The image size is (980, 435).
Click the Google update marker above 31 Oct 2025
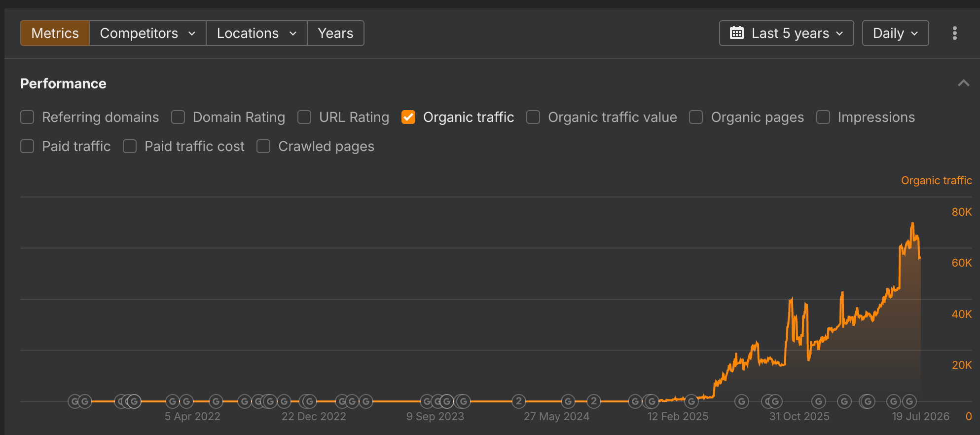click(x=819, y=401)
